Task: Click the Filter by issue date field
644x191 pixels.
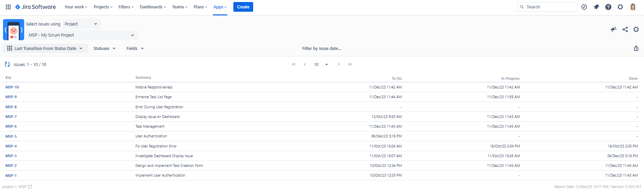Action: (321, 48)
